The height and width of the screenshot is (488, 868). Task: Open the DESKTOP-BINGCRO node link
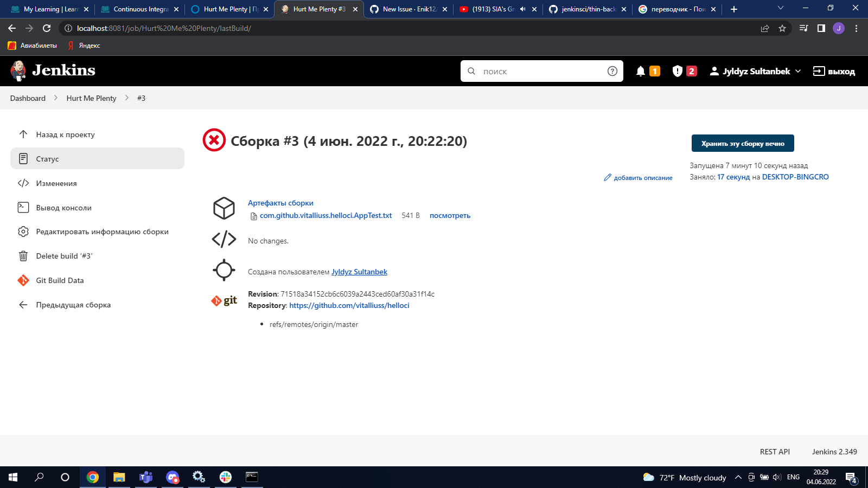(795, 177)
